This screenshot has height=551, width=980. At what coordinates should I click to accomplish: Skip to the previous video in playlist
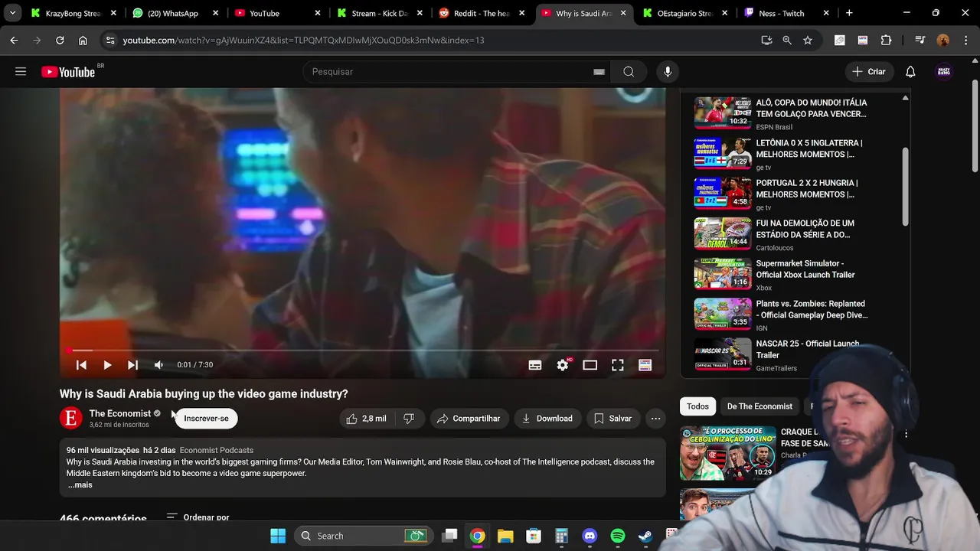81,365
